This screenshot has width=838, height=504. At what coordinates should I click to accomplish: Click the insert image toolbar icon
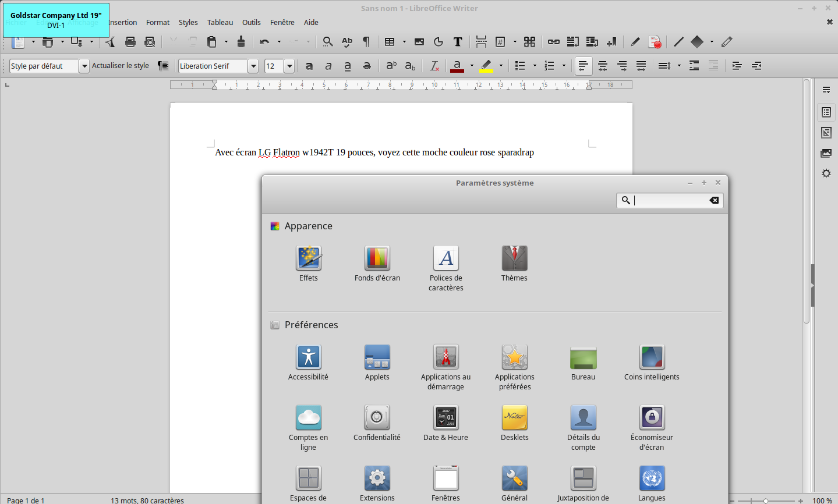tap(419, 42)
